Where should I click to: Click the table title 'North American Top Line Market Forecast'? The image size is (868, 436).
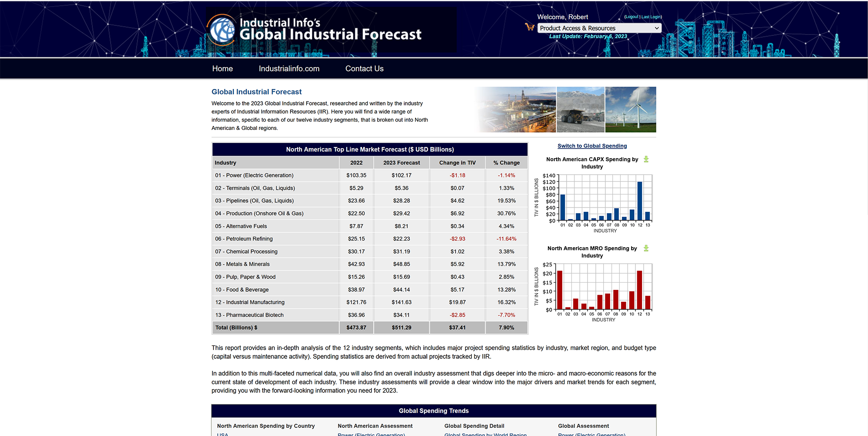tap(370, 149)
